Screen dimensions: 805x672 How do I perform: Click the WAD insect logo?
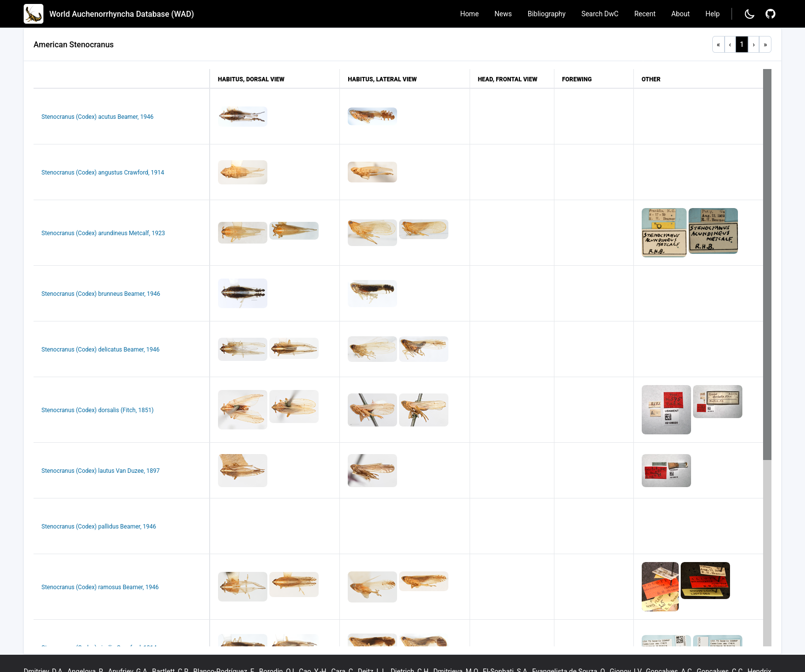tap(34, 14)
